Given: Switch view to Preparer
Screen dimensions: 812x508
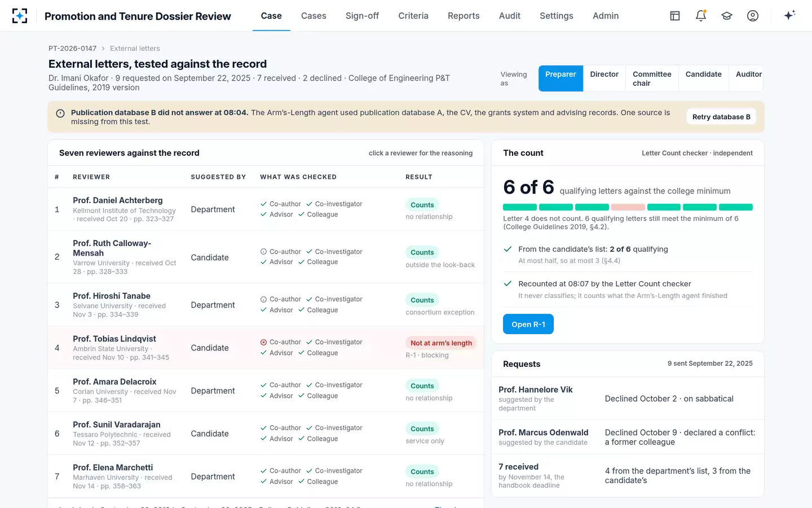Looking at the screenshot, I should pyautogui.click(x=561, y=78).
